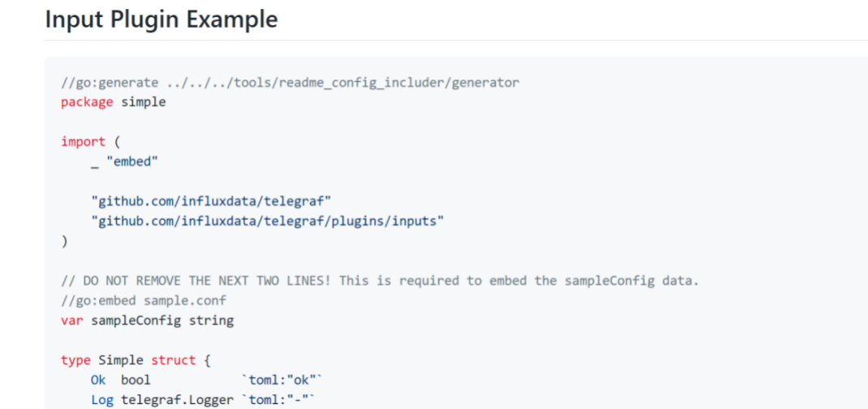
Task: Click the "github.com/influxdata/telegraf" import string
Action: (211, 201)
